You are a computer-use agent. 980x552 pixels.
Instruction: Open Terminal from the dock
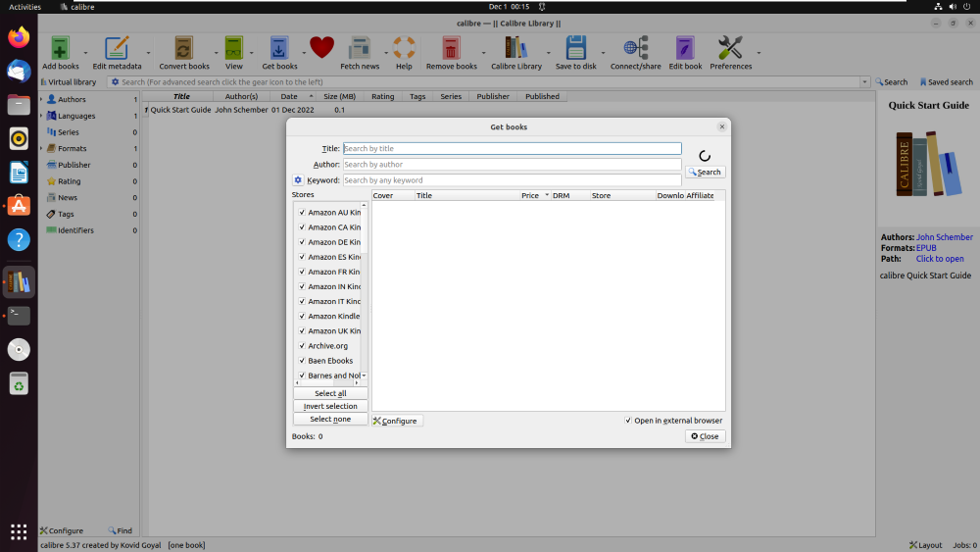(19, 316)
